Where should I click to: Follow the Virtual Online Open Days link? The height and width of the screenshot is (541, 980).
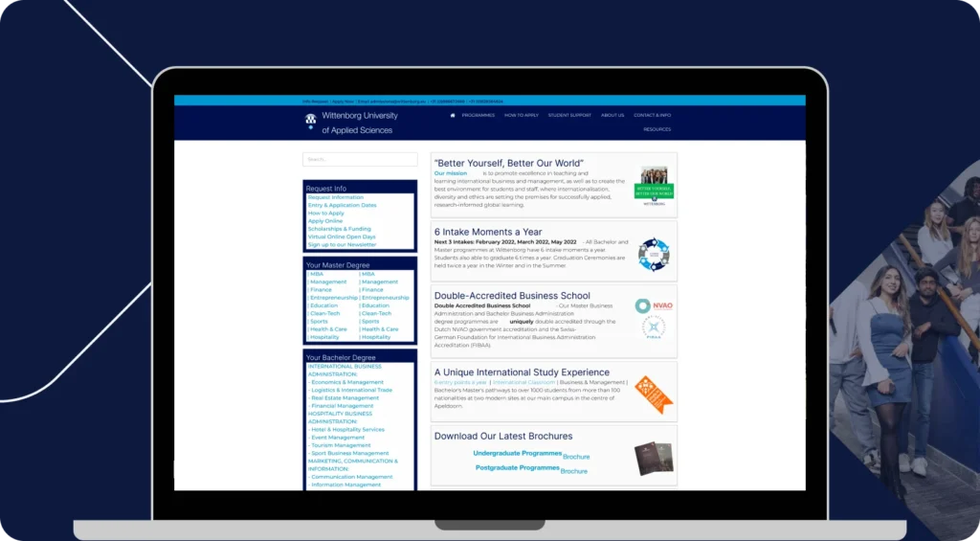[342, 237]
